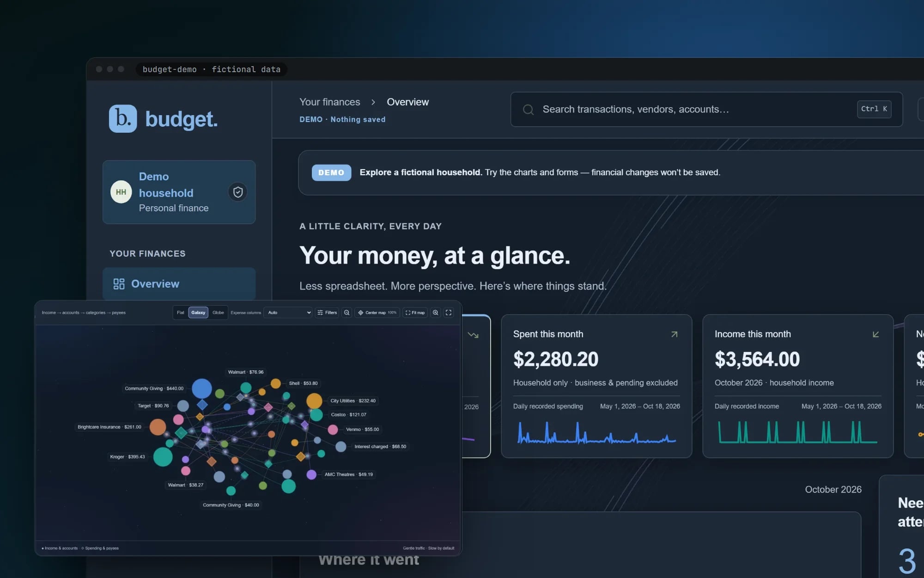Click the Spent this month amount $2,280.20
Viewport: 924px width, 578px height.
[556, 359]
